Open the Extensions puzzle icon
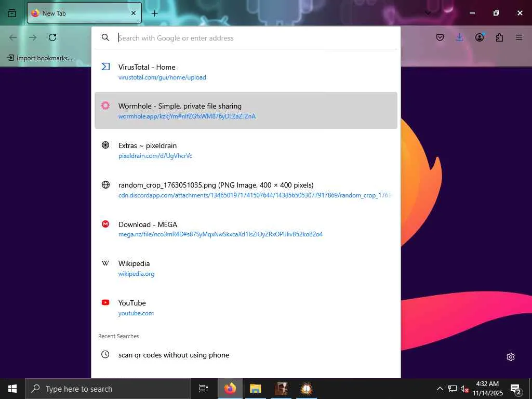This screenshot has height=399, width=532. [x=499, y=37]
